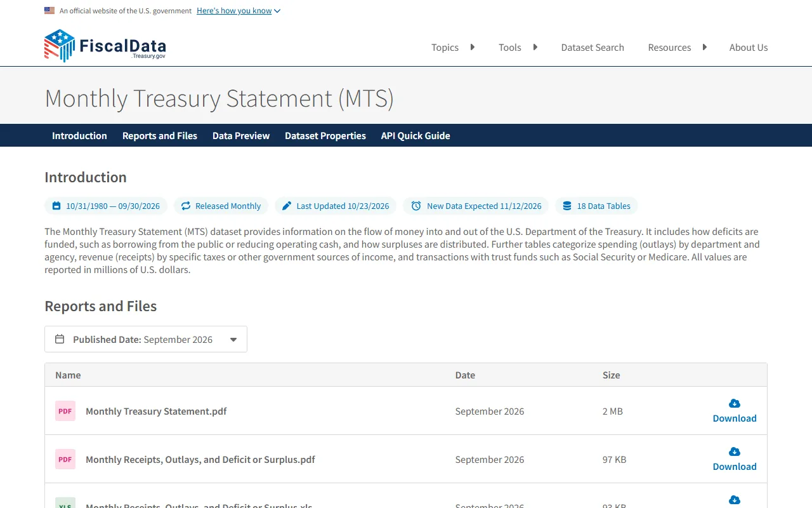This screenshot has height=508, width=812.
Task: Open the Topics menu
Action: click(x=445, y=47)
